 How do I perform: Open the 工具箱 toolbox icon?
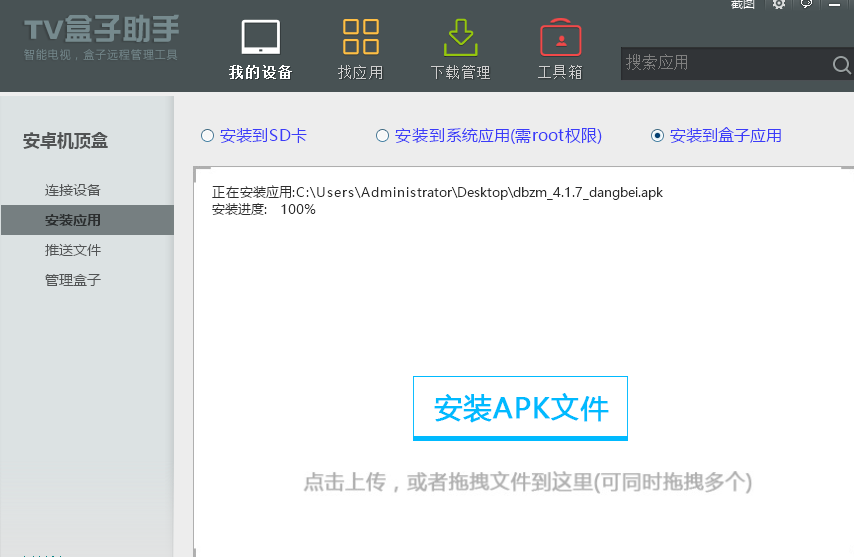click(560, 38)
